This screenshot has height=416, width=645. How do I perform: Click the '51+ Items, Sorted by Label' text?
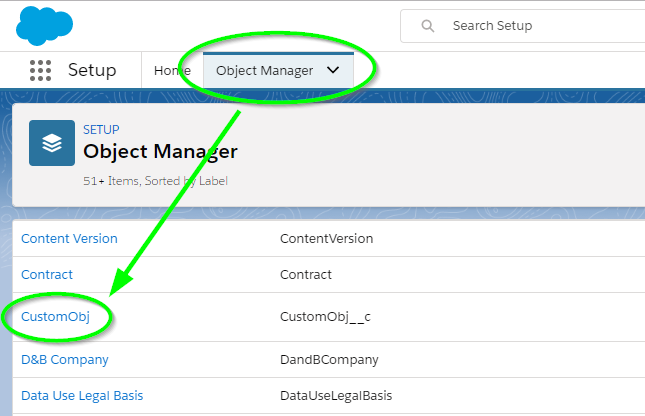pyautogui.click(x=155, y=181)
